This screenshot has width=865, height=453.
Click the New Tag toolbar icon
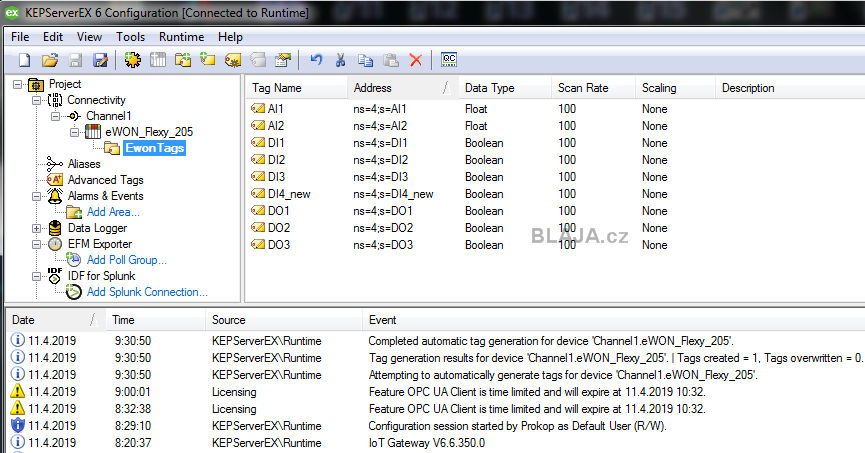[207, 59]
